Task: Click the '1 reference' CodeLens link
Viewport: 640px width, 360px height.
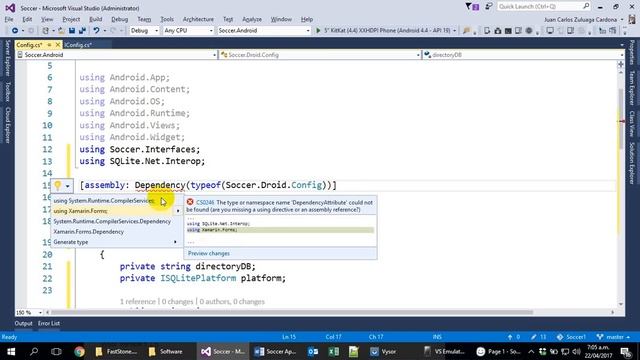Action: (138, 302)
